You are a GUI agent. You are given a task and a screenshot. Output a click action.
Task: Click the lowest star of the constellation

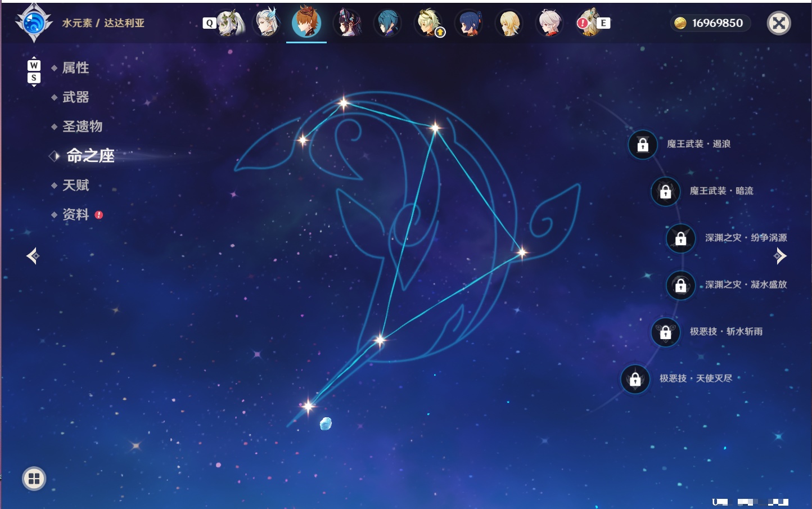(x=308, y=406)
